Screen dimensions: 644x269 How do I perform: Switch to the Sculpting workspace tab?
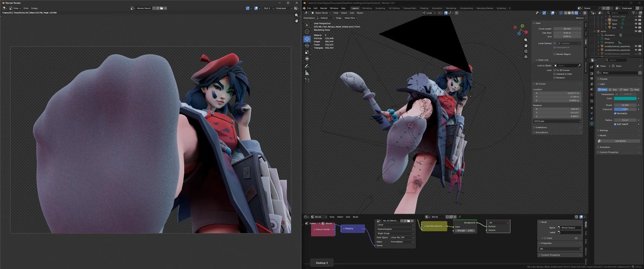[x=380, y=8]
